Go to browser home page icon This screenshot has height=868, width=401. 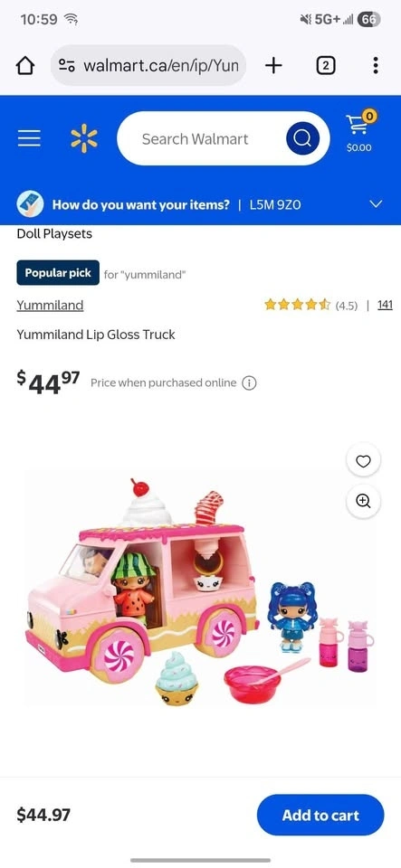tap(25, 66)
